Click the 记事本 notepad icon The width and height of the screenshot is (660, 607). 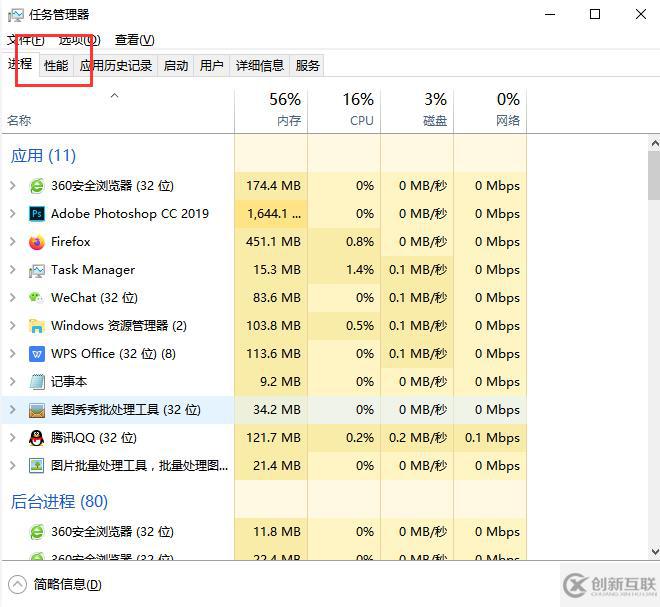pos(37,382)
